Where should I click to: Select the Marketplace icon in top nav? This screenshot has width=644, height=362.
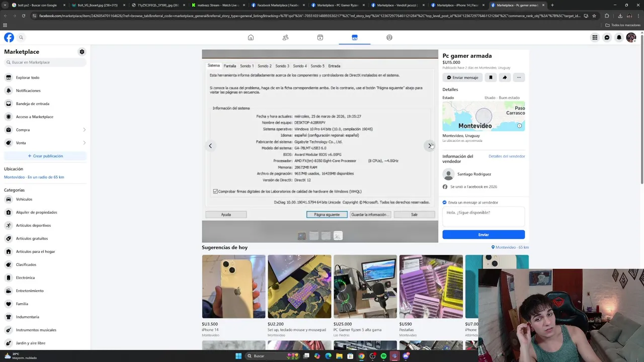pos(355,37)
